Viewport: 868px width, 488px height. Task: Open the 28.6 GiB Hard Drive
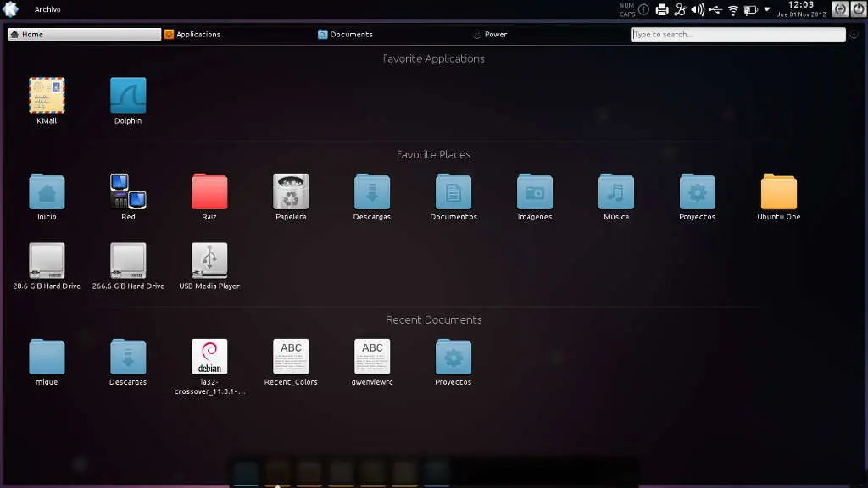coord(47,266)
